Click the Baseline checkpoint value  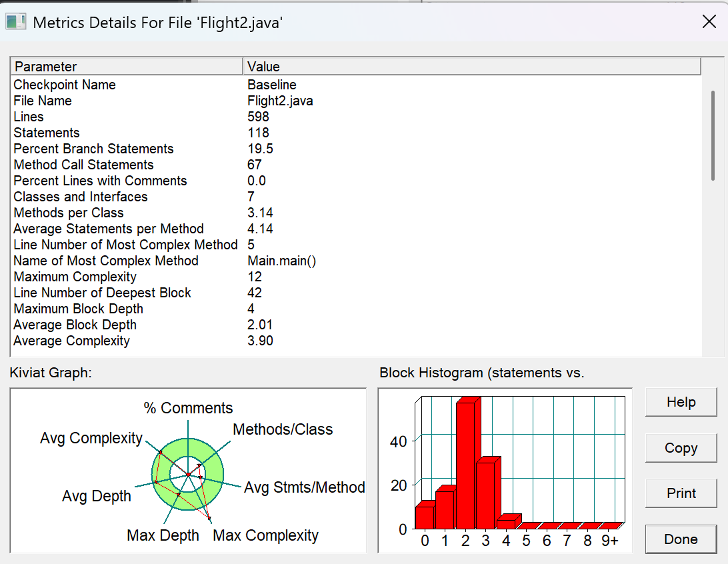coord(271,85)
